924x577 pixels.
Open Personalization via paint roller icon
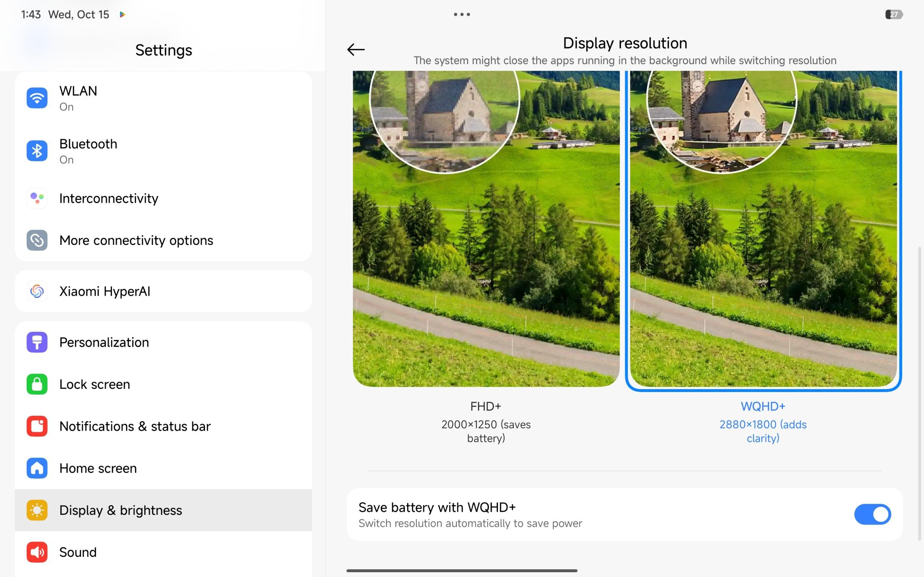[37, 342]
